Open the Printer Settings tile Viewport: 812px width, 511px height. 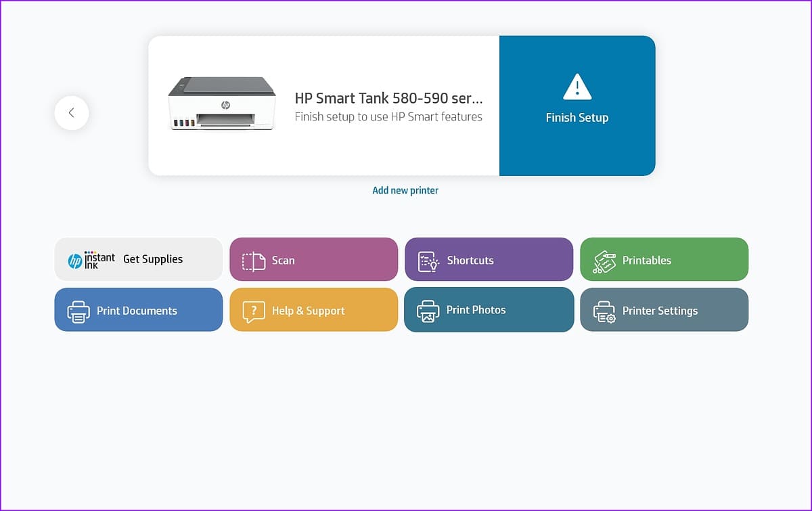pos(664,310)
